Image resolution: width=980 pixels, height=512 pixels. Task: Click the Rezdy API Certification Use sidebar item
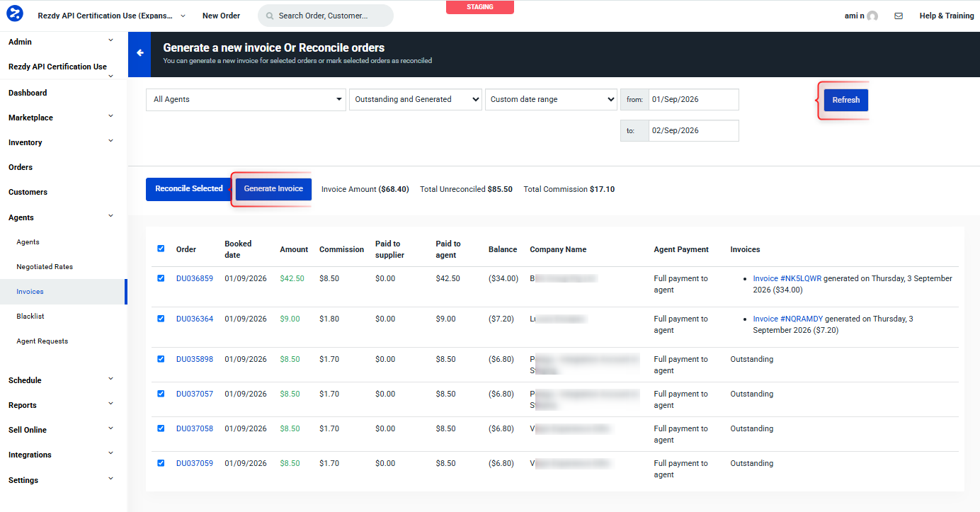57,67
